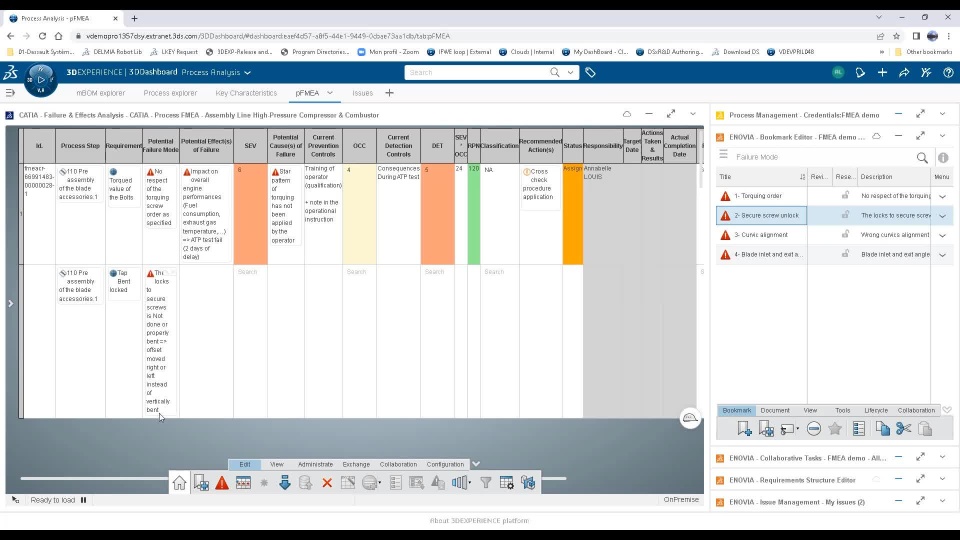The image size is (960, 540).
Task: Toggle lock on Curvic alignment row
Action: [846, 234]
